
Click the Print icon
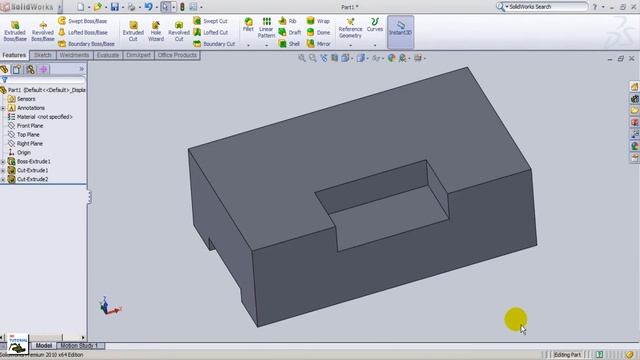tap(131, 7)
